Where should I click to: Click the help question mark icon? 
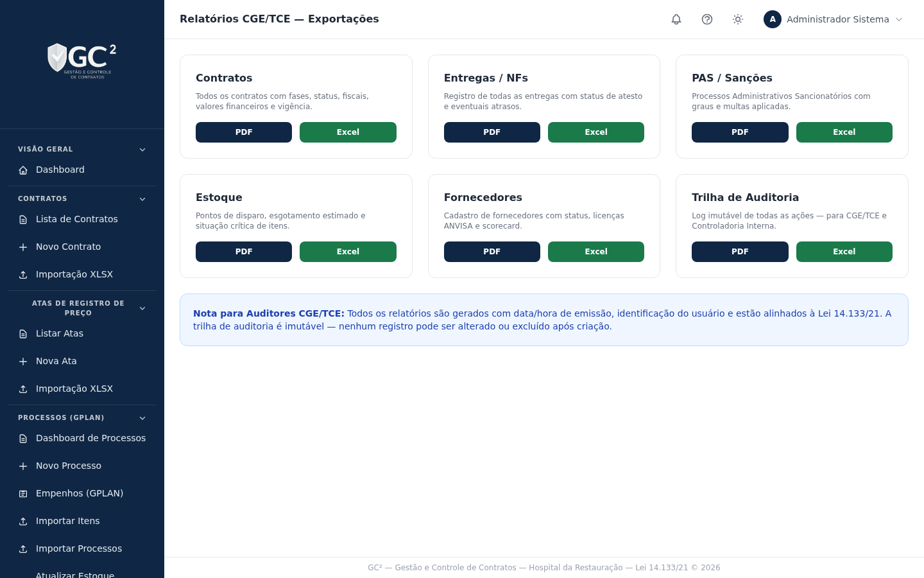(x=707, y=19)
